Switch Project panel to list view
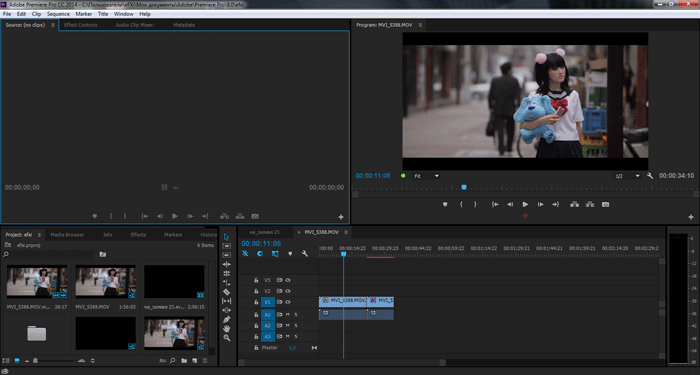 tap(6, 361)
